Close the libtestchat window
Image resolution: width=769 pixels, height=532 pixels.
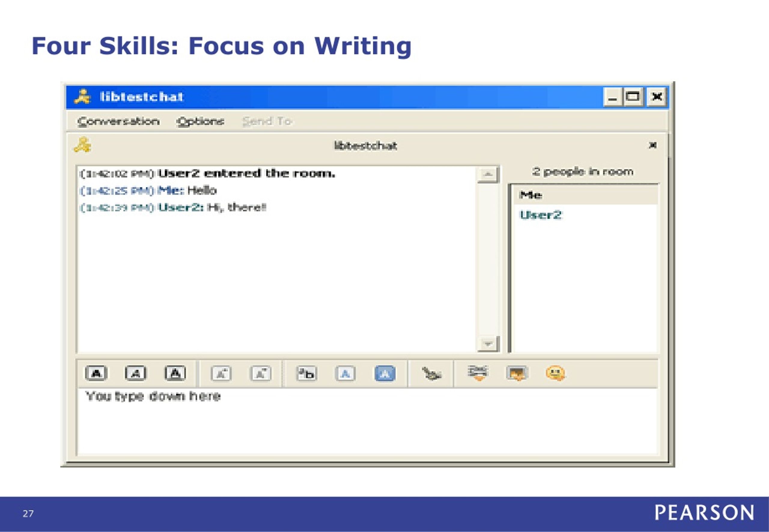coord(657,97)
